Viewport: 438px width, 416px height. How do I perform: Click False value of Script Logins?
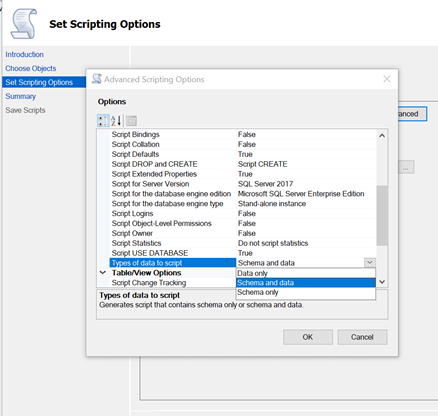click(x=247, y=213)
